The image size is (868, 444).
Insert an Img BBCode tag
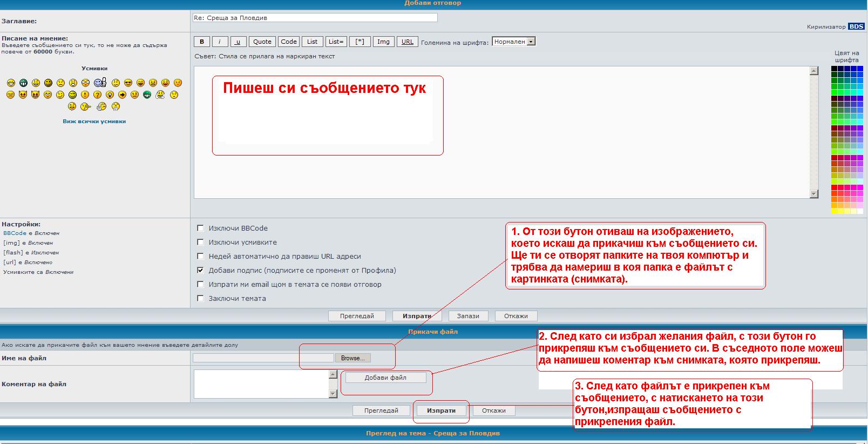click(383, 42)
